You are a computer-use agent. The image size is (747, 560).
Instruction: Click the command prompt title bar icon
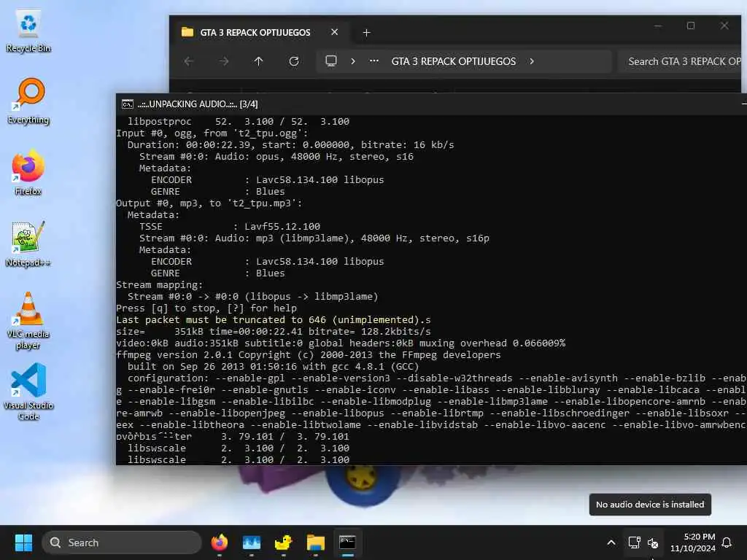pyautogui.click(x=127, y=104)
